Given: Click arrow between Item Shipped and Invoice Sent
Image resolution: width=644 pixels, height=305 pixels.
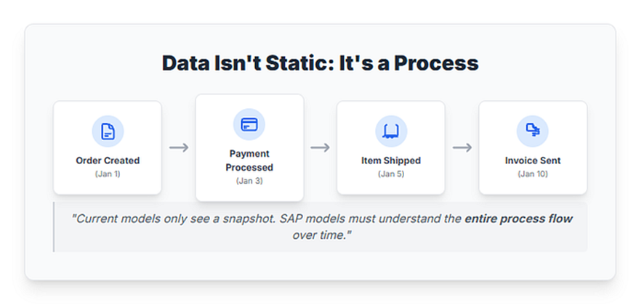Looking at the screenshot, I should (462, 147).
